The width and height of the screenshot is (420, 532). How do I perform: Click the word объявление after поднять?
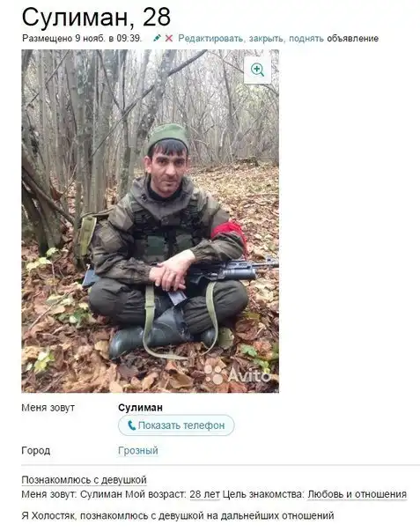click(352, 39)
